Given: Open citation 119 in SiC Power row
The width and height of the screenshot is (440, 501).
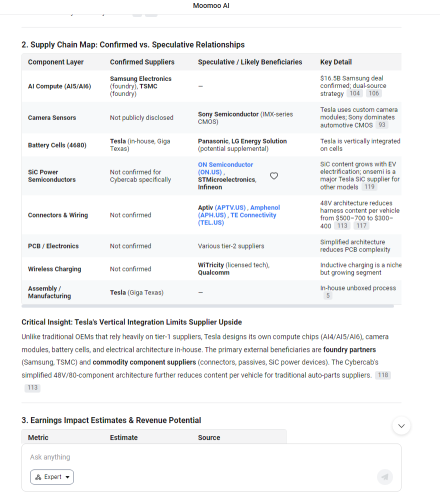Looking at the screenshot, I should pos(369,187).
